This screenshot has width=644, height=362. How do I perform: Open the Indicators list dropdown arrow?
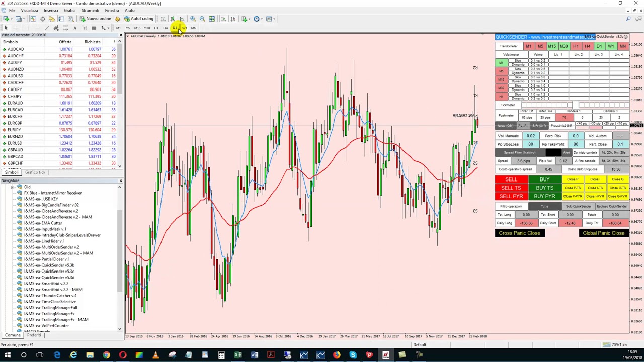point(249,19)
